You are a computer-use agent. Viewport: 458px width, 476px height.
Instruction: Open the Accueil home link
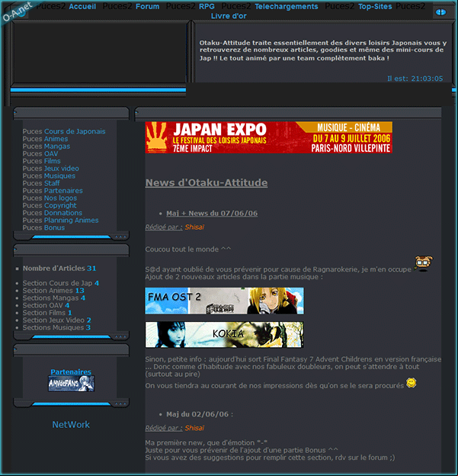pyautogui.click(x=82, y=6)
